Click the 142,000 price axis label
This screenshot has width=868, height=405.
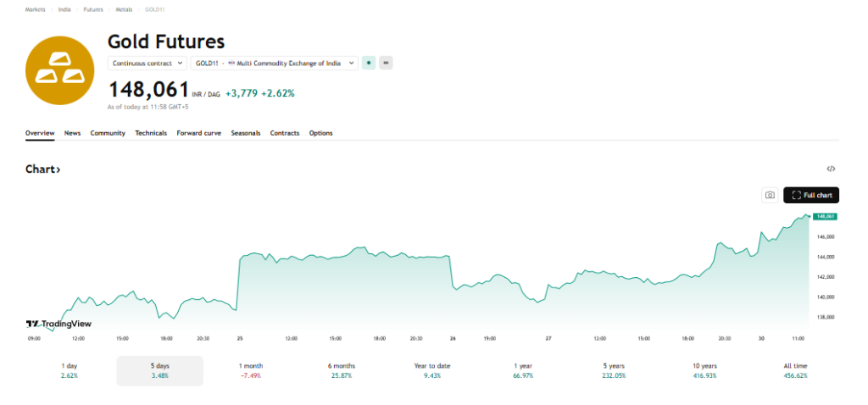pos(826,277)
